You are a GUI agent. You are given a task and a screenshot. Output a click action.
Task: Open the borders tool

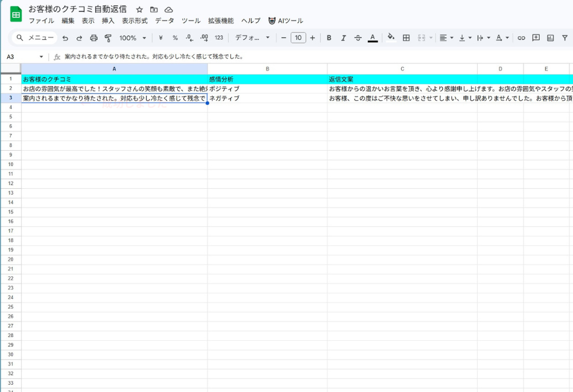406,38
